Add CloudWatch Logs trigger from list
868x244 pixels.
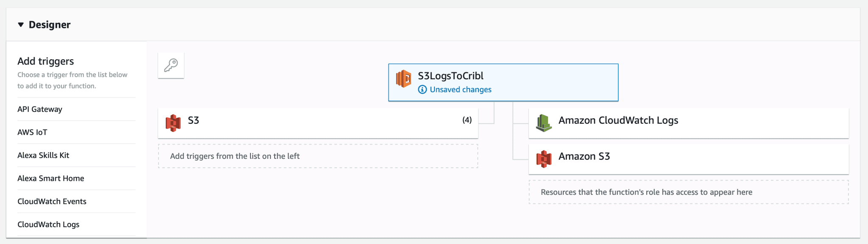coord(48,225)
